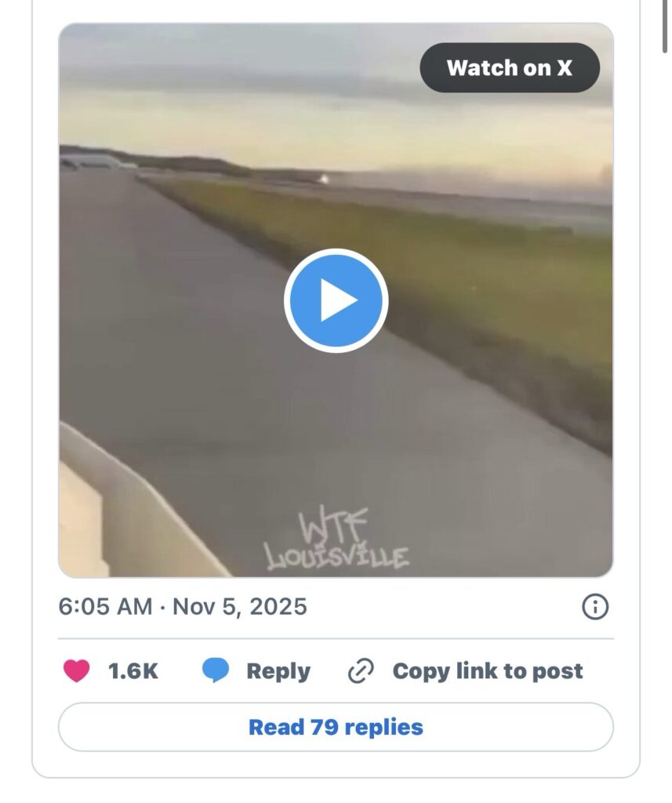Like the post with the heart icon
Screen dimensions: 672x803
pyautogui.click(x=76, y=671)
